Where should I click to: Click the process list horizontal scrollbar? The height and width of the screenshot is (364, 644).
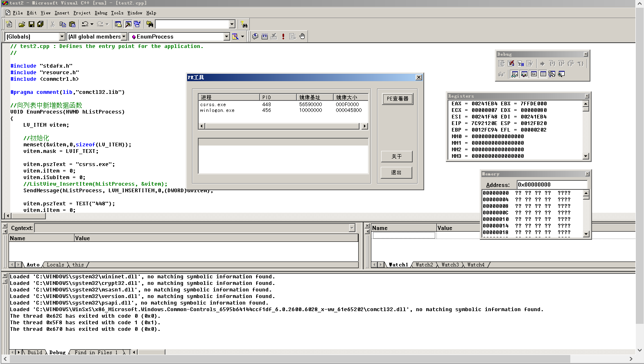click(x=283, y=126)
